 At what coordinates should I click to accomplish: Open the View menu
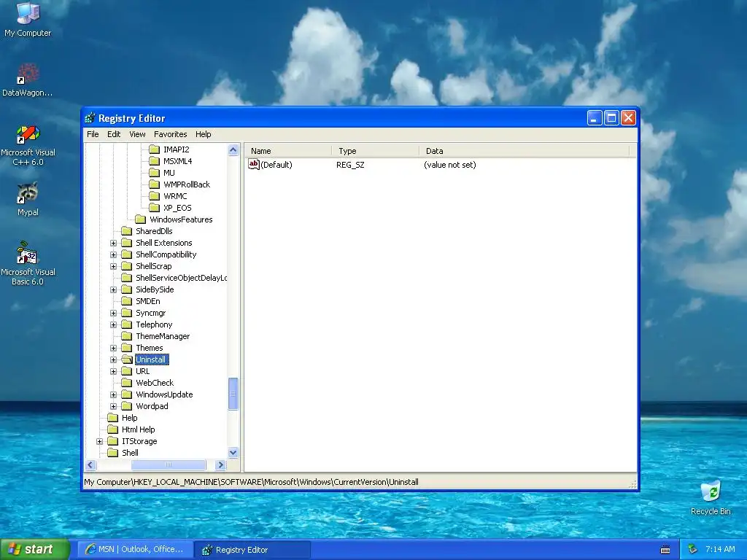coord(137,134)
